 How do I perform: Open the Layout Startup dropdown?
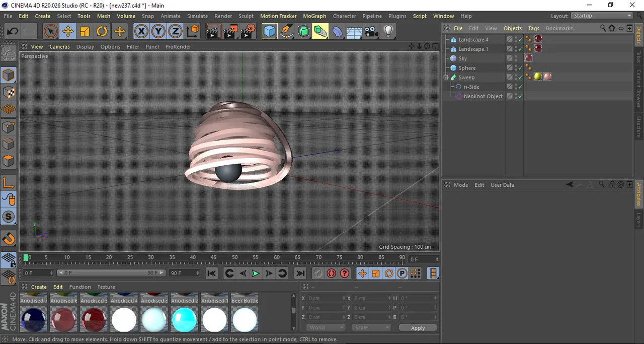tap(603, 16)
